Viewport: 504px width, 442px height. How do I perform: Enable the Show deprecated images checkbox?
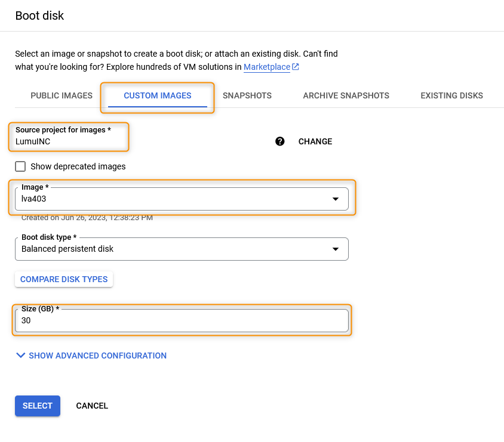click(x=20, y=166)
